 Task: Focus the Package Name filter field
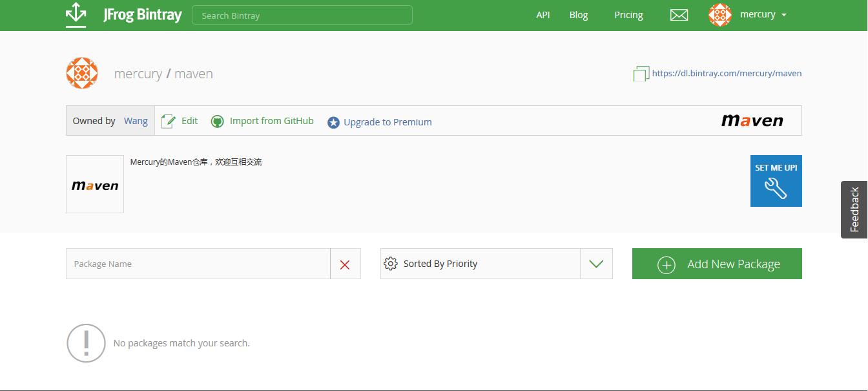point(198,264)
